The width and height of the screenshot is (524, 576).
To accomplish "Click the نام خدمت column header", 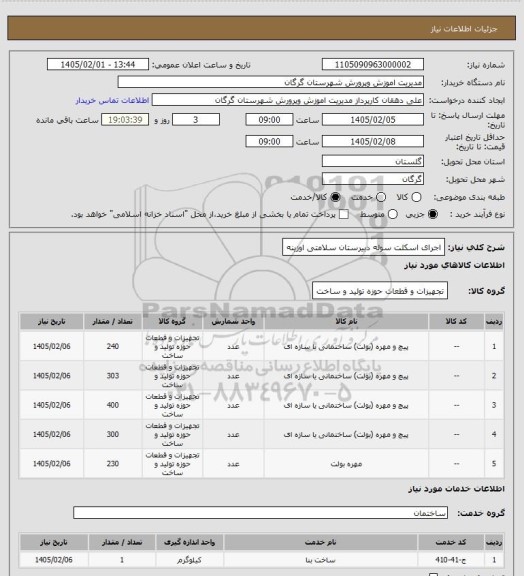I will point(320,542).
